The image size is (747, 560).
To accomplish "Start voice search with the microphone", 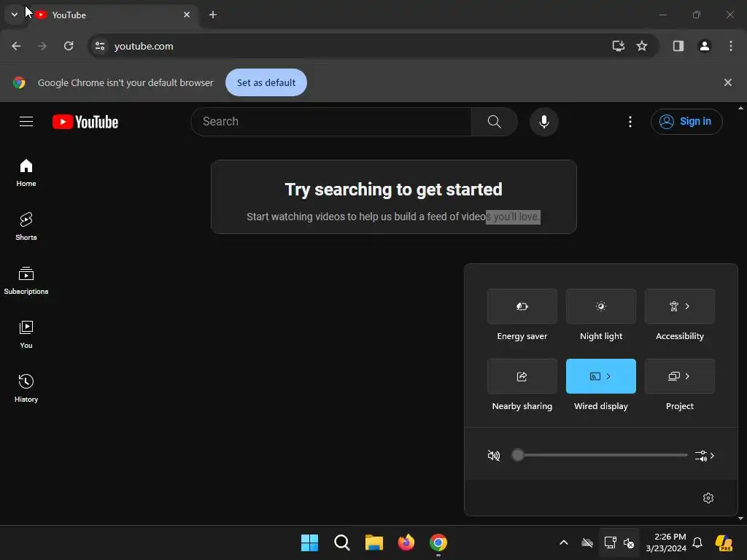I will pyautogui.click(x=543, y=122).
